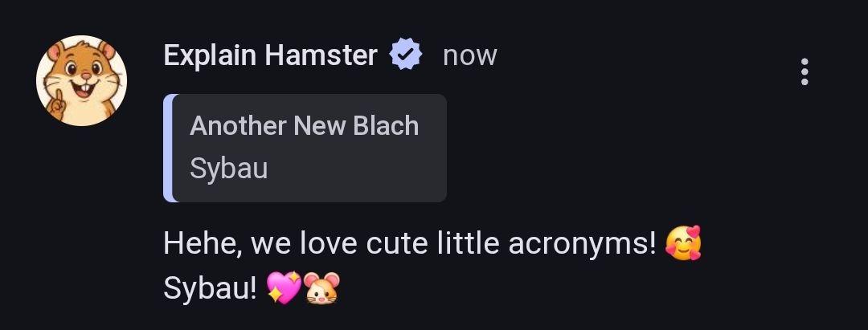Click the word "Blach" in quoted name

386,126
